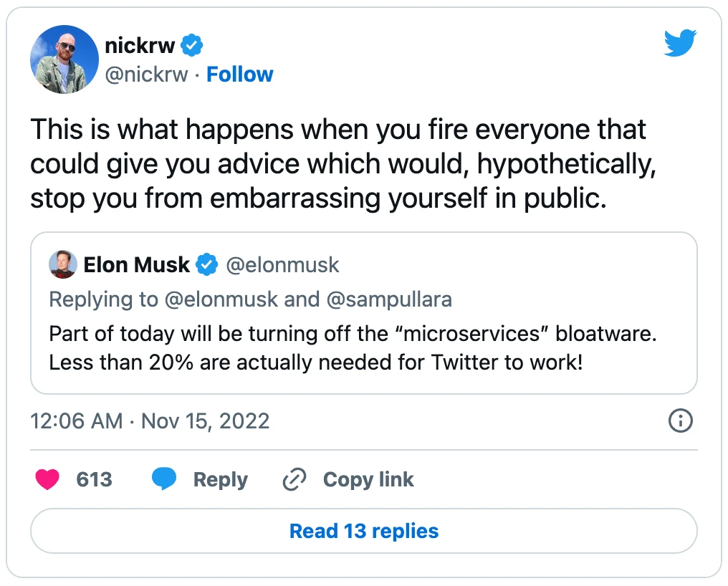Click Elon Musk's small avatar
The width and height of the screenshot is (728, 586).
coord(62,265)
